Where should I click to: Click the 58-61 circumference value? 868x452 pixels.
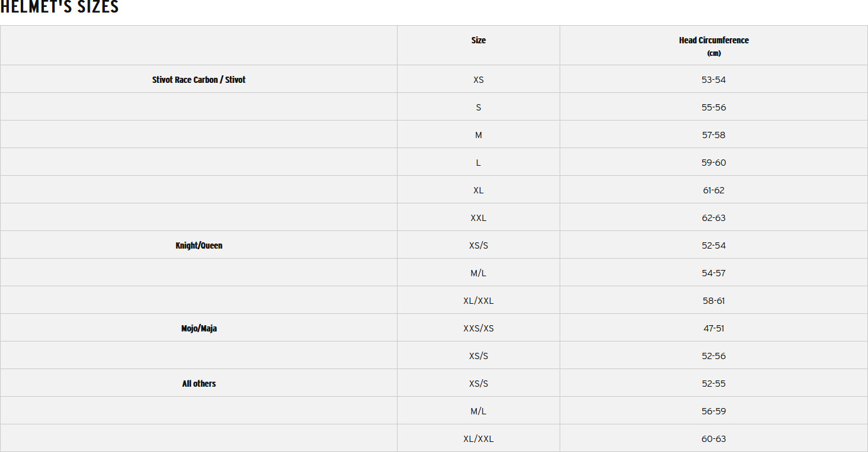(713, 301)
